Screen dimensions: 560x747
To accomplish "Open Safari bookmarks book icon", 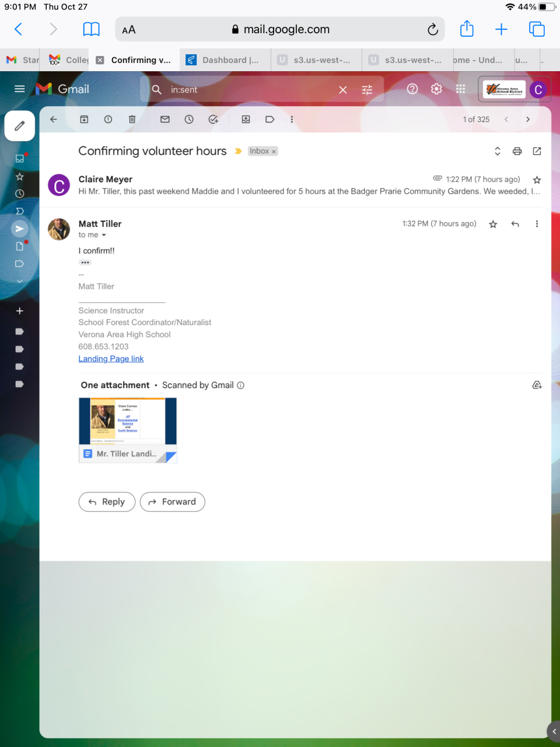I will pos(92,29).
